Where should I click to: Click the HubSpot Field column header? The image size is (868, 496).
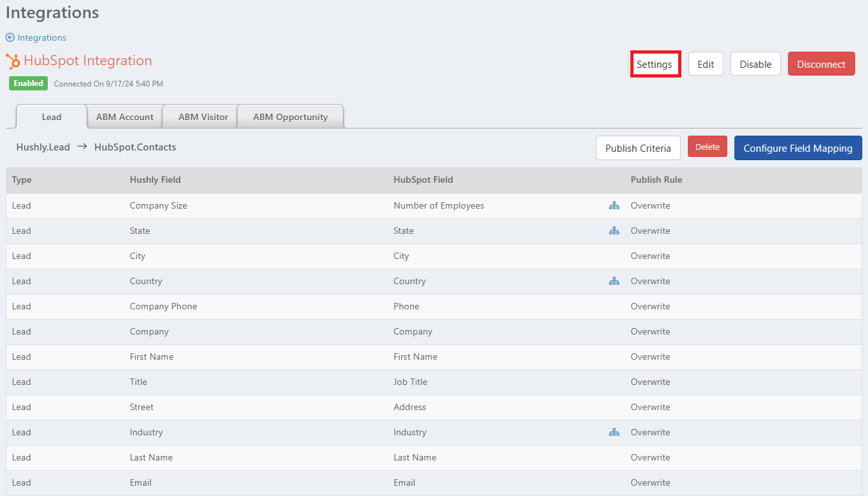point(423,180)
